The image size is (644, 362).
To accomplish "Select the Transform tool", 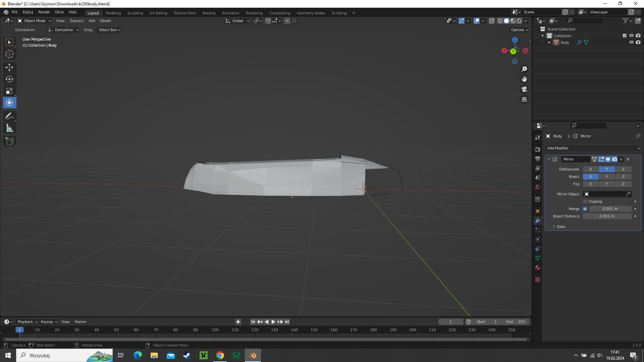I will point(9,103).
